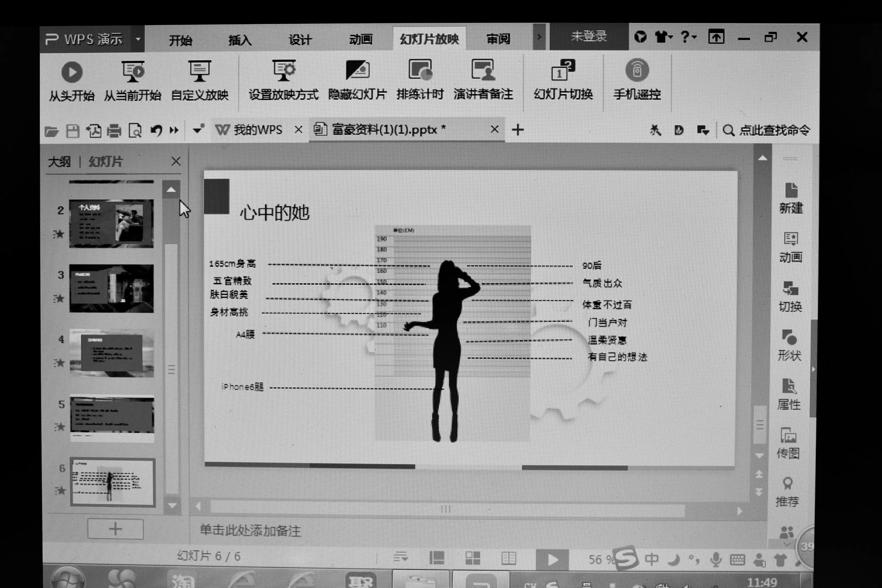
Task: Open the help question mark dropdown
Action: click(x=688, y=37)
